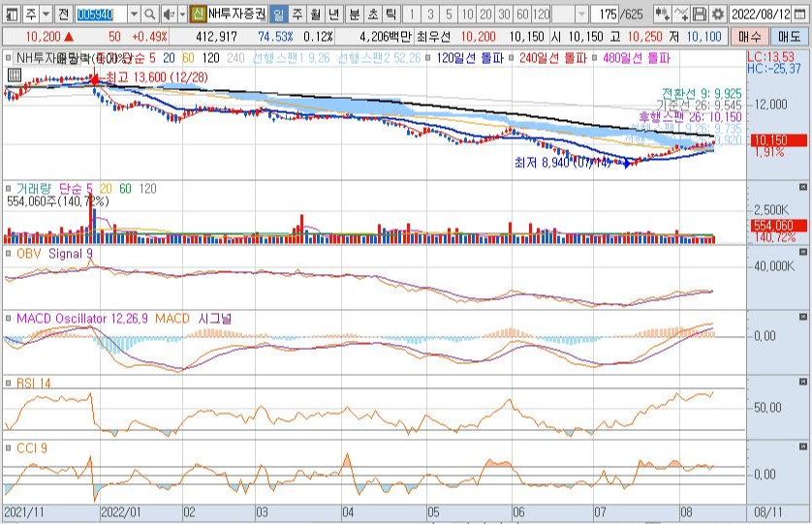
Task: Click the grid table icon in price chart
Action: 14,76
